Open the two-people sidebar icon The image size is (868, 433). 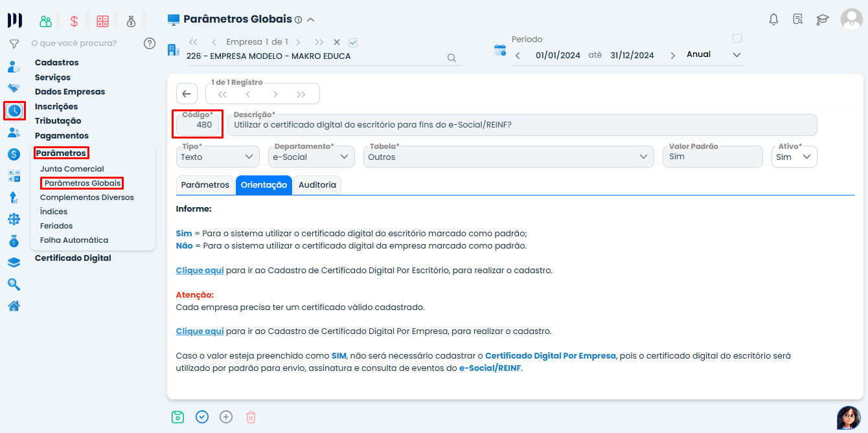coord(14,133)
